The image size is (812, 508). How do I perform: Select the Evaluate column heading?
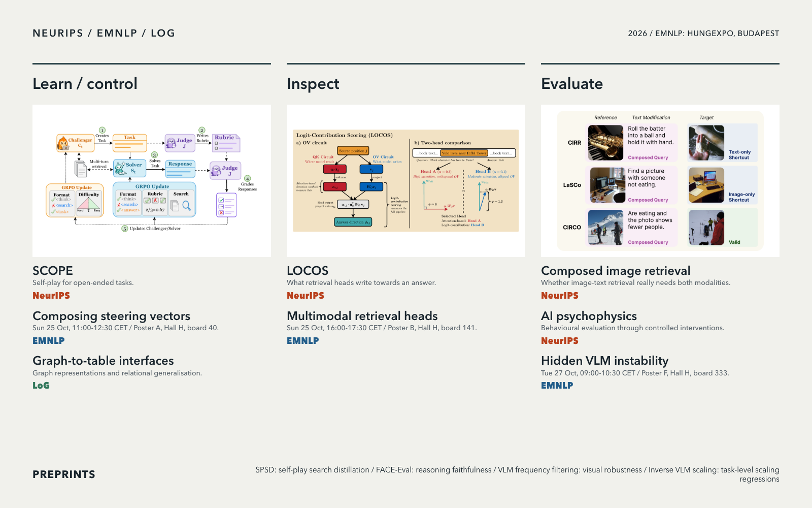click(572, 84)
